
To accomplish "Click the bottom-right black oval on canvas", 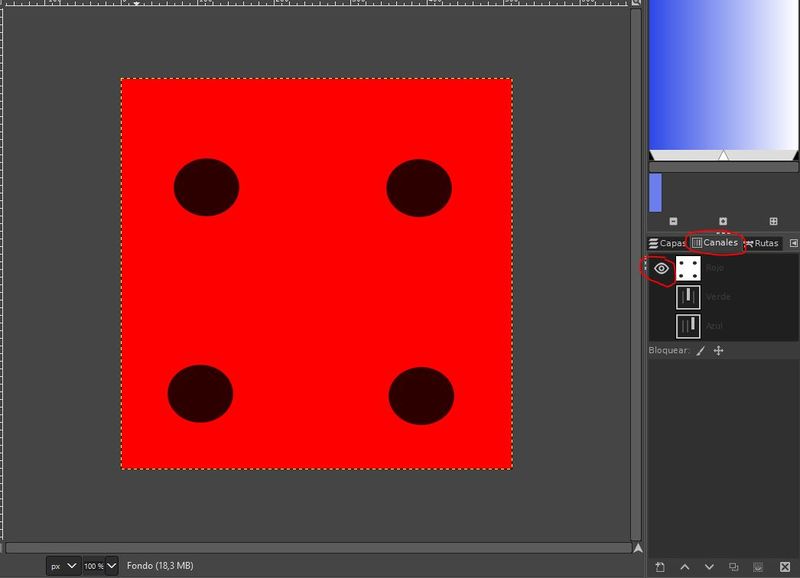I will point(421,396).
